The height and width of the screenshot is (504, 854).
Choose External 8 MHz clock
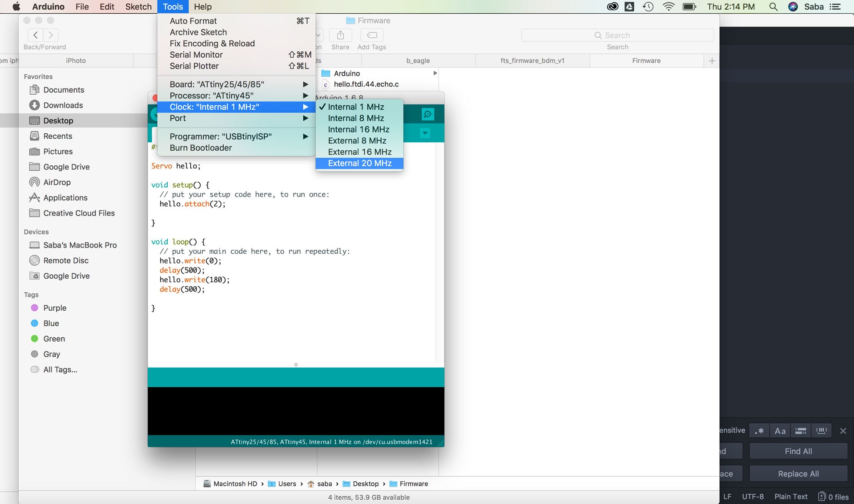point(359,141)
